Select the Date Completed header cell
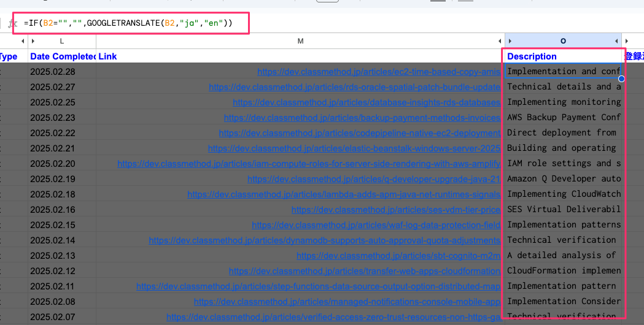This screenshot has width=644, height=325. [x=62, y=56]
